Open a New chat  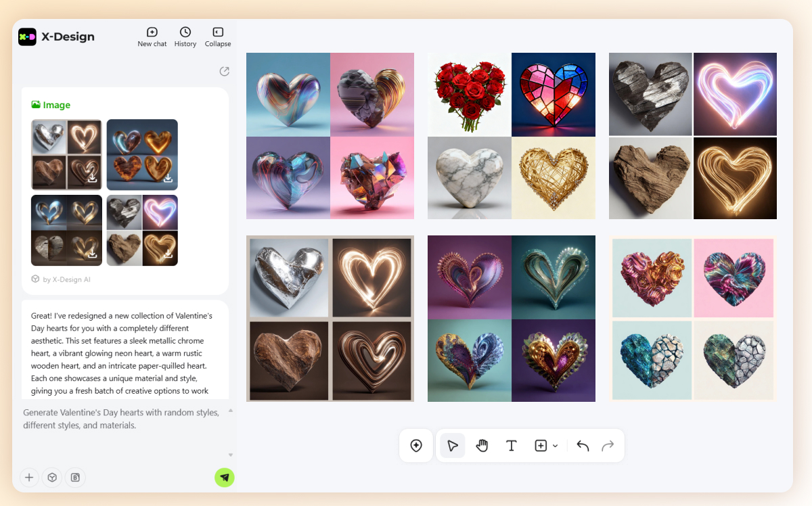152,36
